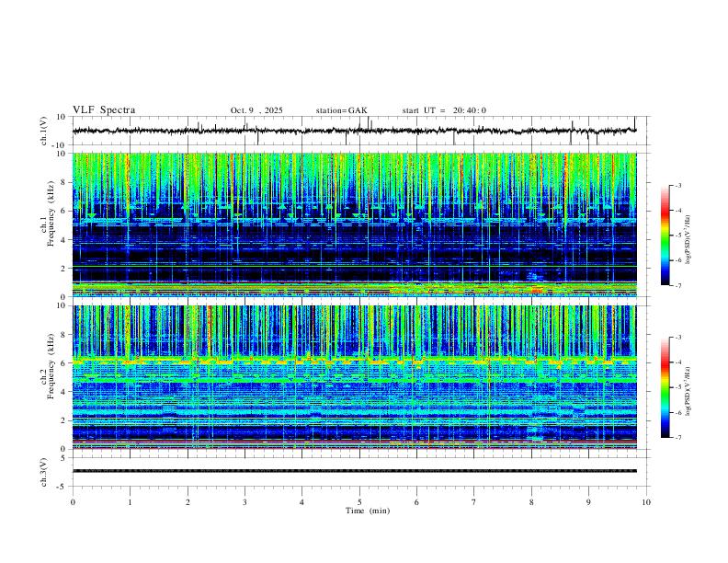The height and width of the screenshot is (563, 728).
Task: Click the "-5" tick on ch.3(V) axis
Action: point(63,487)
